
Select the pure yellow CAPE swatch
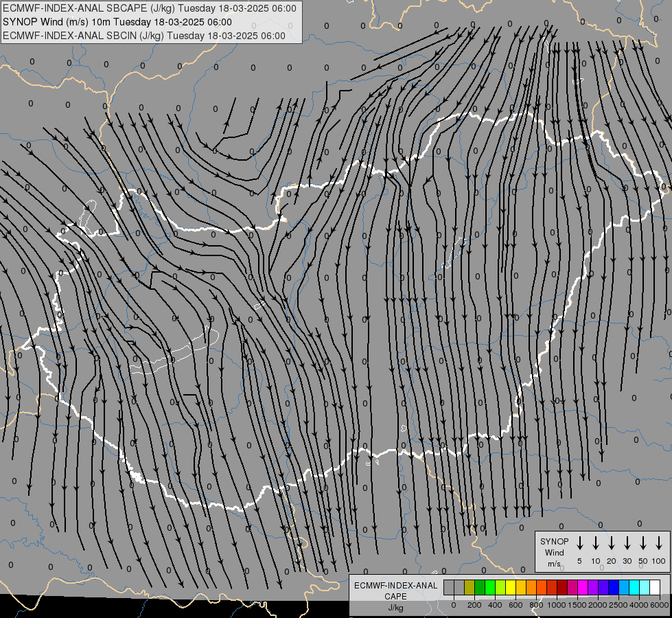[x=511, y=587]
